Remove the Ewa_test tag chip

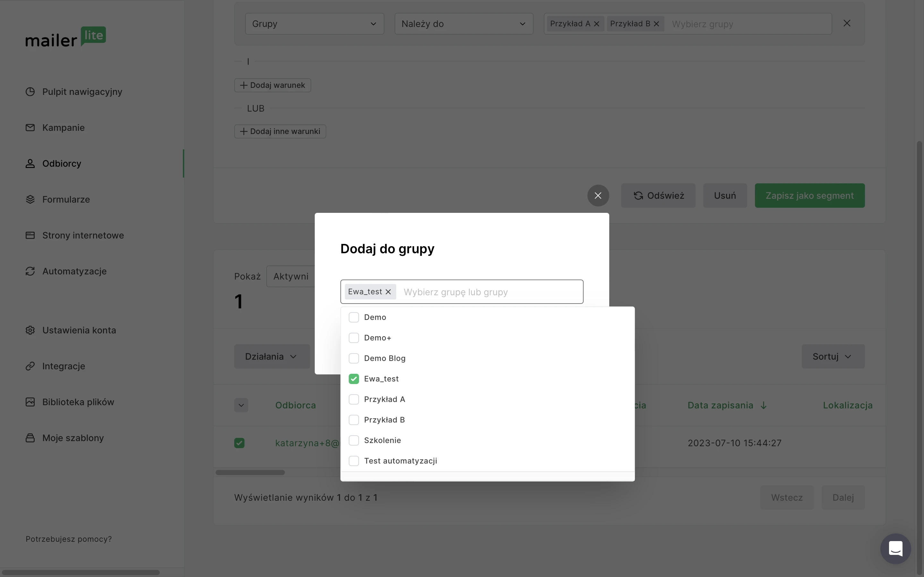(x=388, y=292)
